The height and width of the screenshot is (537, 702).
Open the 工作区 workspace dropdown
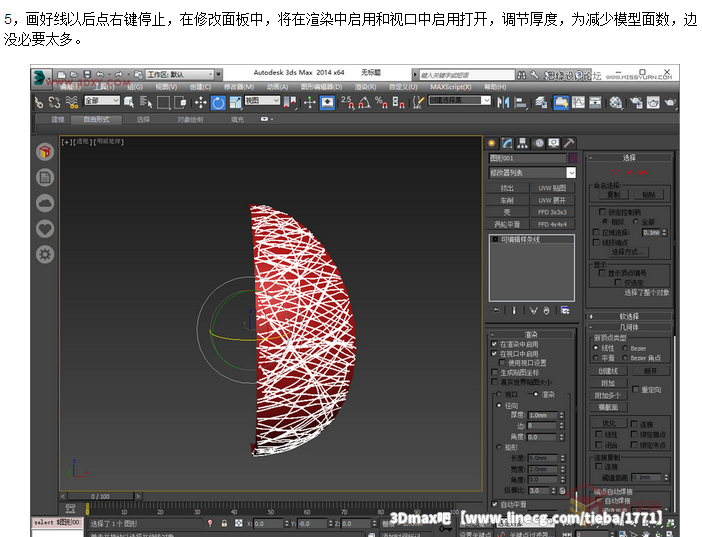click(x=182, y=74)
